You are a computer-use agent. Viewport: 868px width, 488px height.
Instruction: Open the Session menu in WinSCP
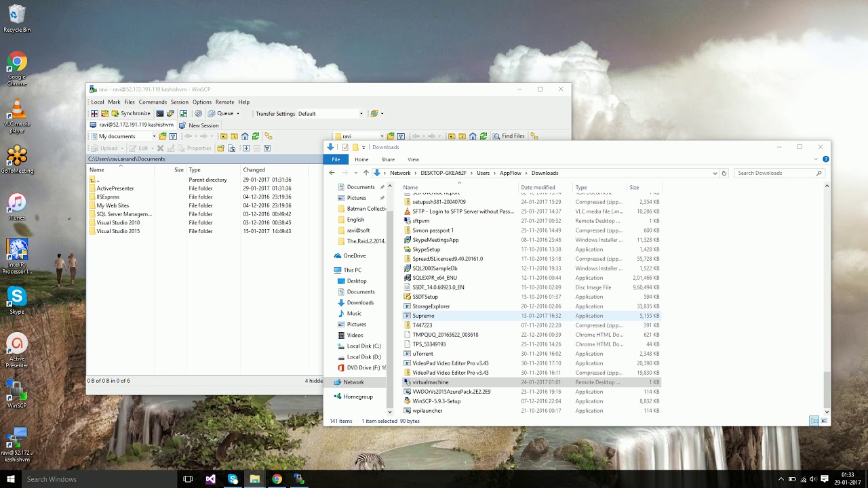click(x=180, y=102)
